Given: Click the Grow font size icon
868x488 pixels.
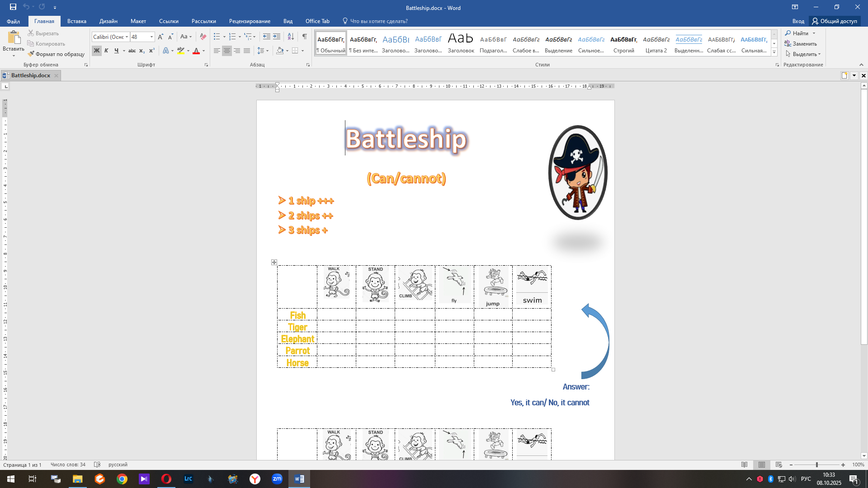Looking at the screenshot, I should pos(160,37).
